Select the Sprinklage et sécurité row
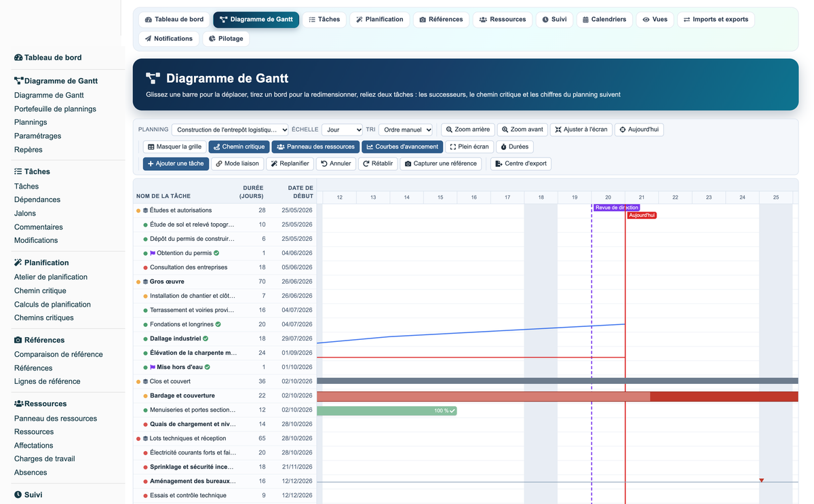Screen dimensions: 814x504 pos(225,467)
